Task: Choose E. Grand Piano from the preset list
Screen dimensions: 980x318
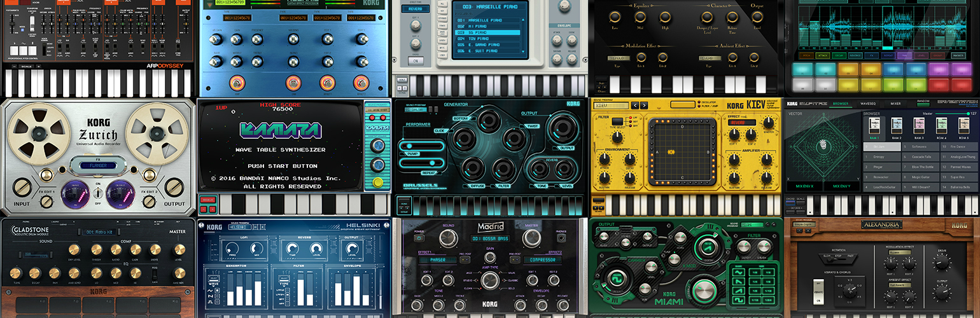Action: [488, 44]
